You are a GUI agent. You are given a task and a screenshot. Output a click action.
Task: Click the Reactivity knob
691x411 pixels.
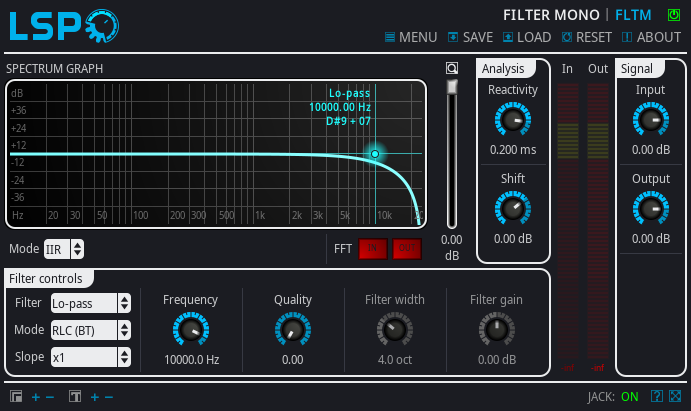pos(513,121)
